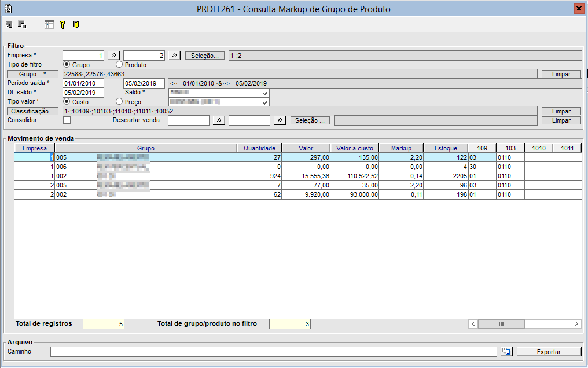588x368 pixels.
Task: Select the Produto filter type radio
Action: click(119, 64)
